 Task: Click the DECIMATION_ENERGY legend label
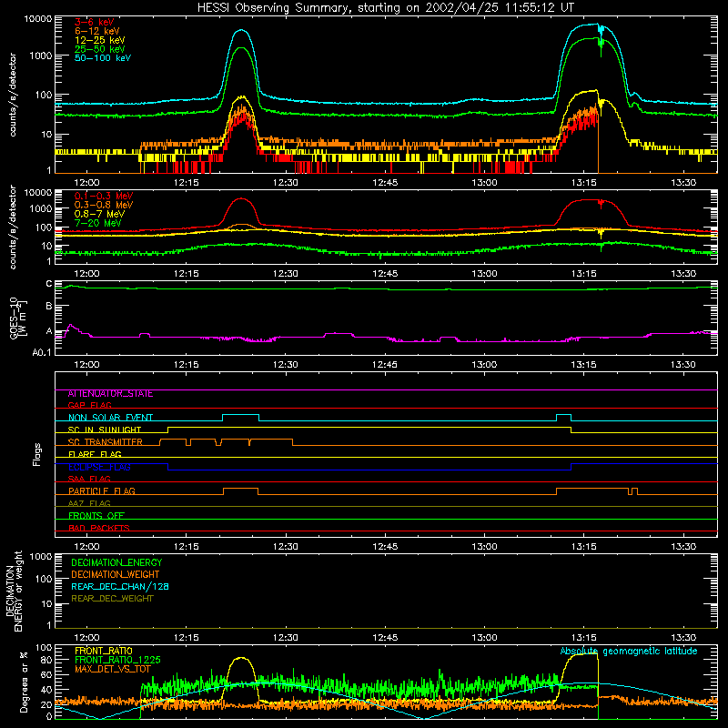tap(116, 562)
